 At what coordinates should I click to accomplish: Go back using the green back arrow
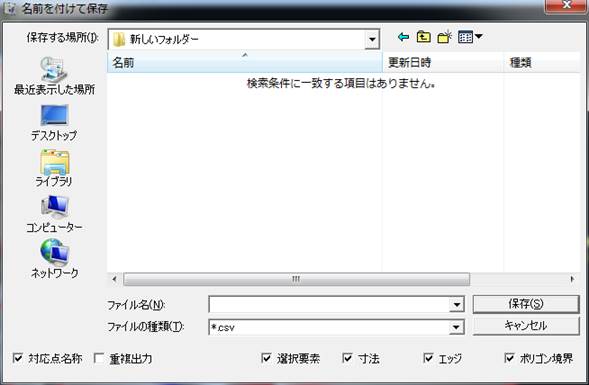pyautogui.click(x=403, y=37)
